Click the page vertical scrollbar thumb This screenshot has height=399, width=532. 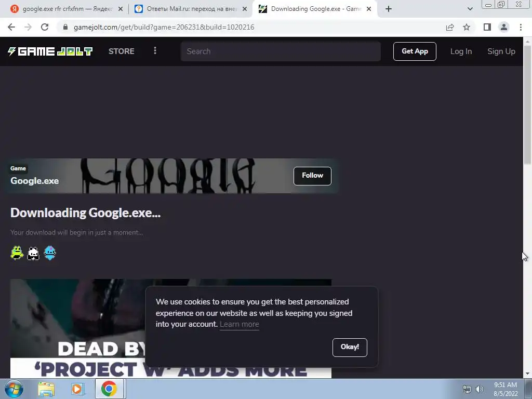527,105
